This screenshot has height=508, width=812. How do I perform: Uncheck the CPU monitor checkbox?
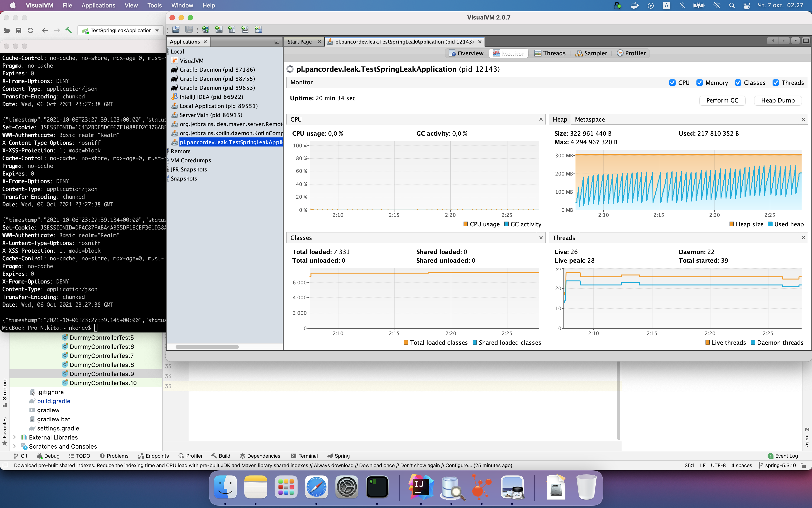point(672,83)
